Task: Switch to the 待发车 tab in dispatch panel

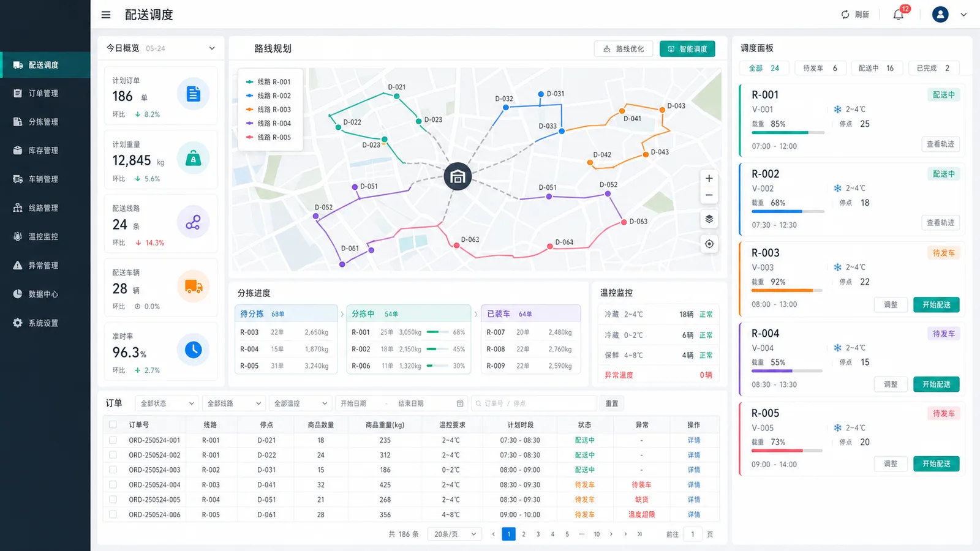Action: [x=820, y=68]
